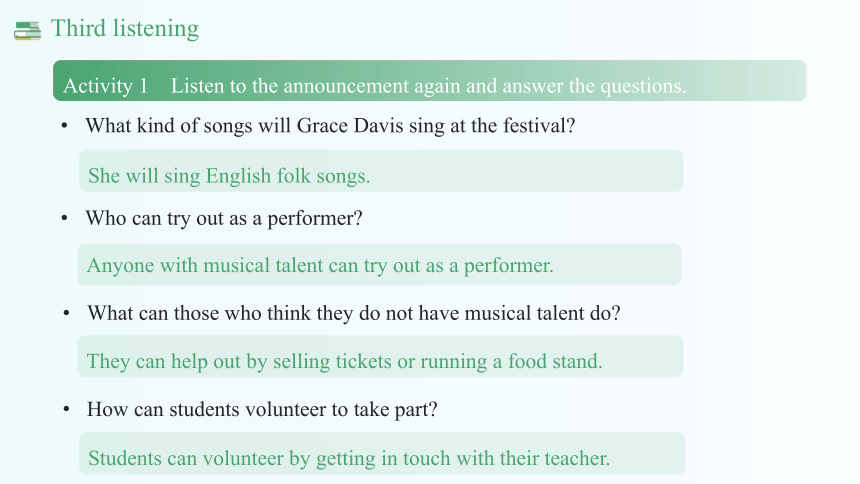Click the answer about getting in touch with teacher

pos(349,458)
